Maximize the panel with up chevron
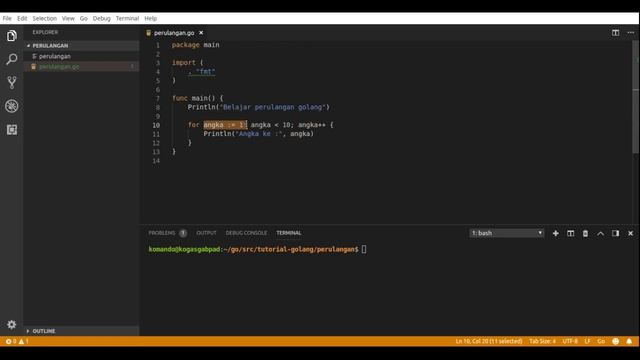The image size is (640, 360). [x=600, y=233]
